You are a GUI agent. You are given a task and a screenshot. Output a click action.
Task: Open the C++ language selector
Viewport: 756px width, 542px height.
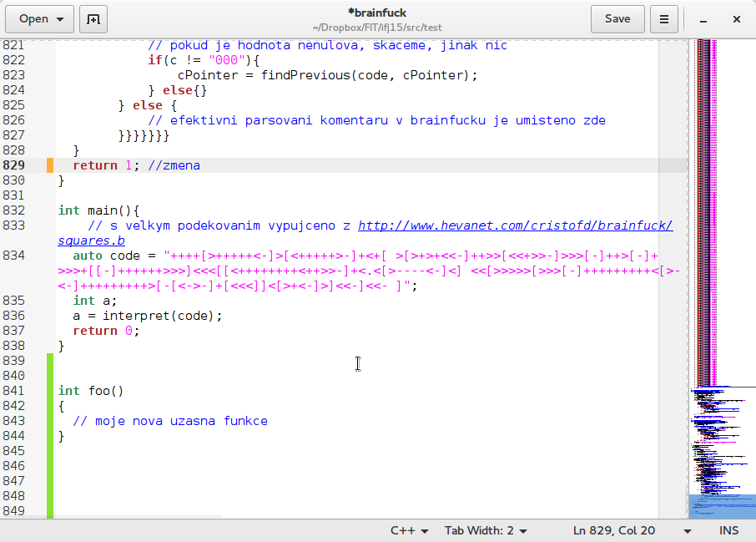[409, 530]
